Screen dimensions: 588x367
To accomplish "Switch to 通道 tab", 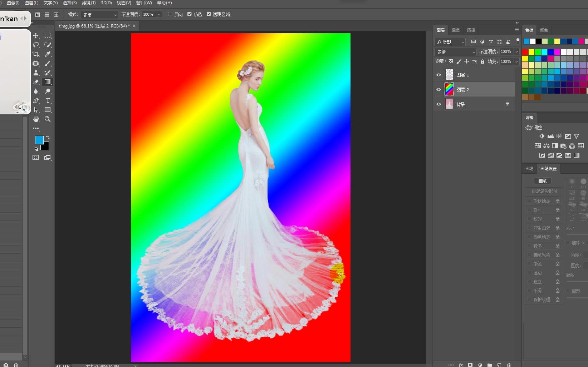I will 456,30.
